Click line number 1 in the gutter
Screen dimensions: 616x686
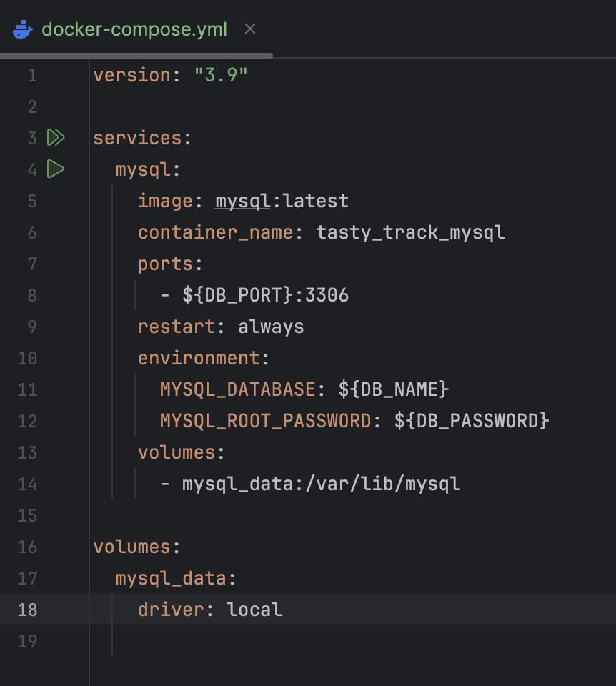tap(32, 76)
